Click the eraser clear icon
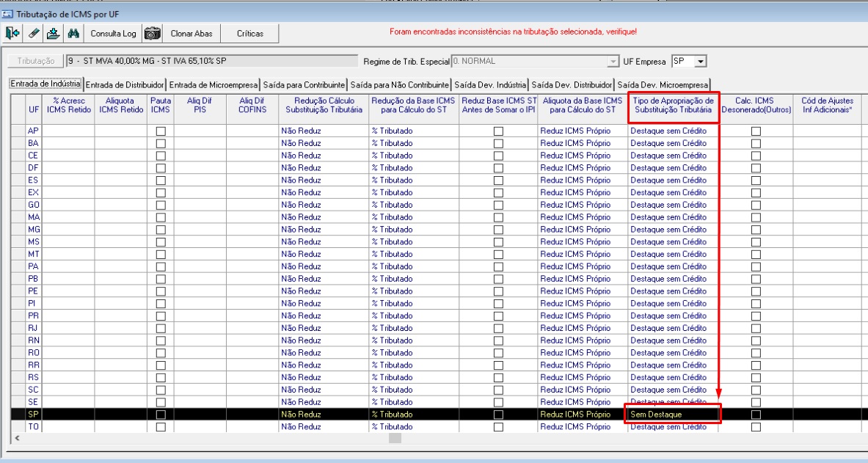The width and height of the screenshot is (868, 463). 34,33
